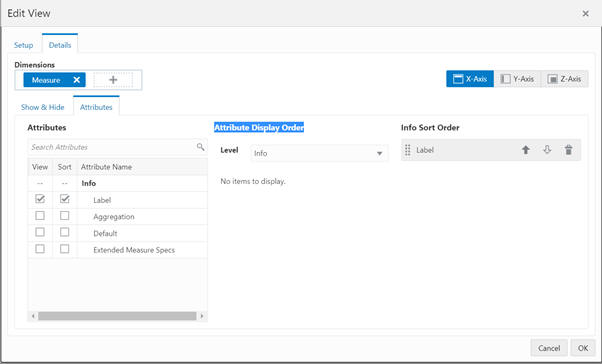This screenshot has height=364, width=602.
Task: Add a dimension with the plus icon
Action: click(113, 80)
